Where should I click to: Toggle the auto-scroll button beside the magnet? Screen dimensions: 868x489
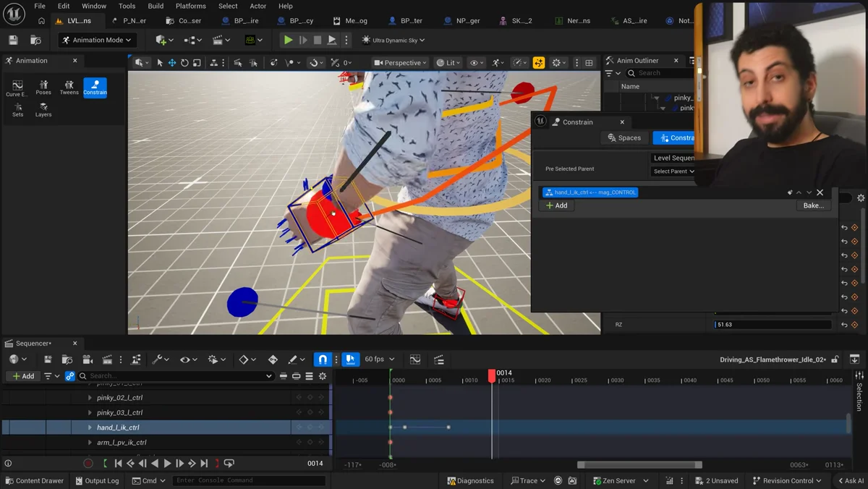350,359
